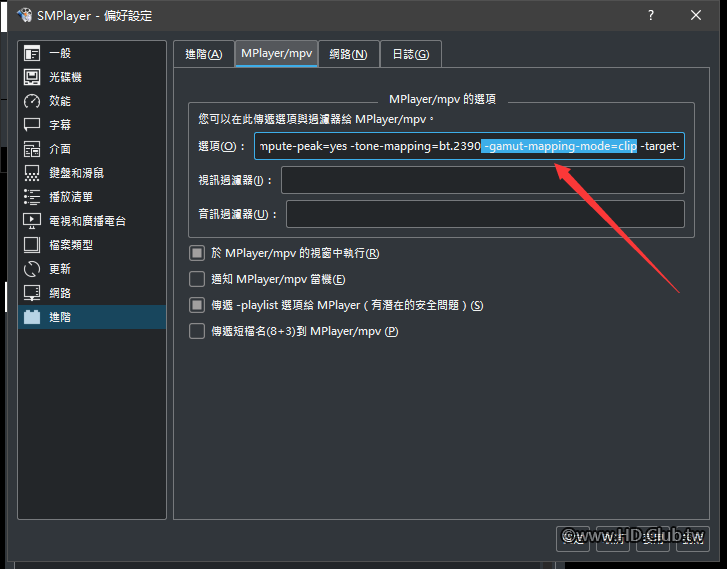Switch to the 日誌(G) tab
Screen dimensions: 727x569
(411, 54)
